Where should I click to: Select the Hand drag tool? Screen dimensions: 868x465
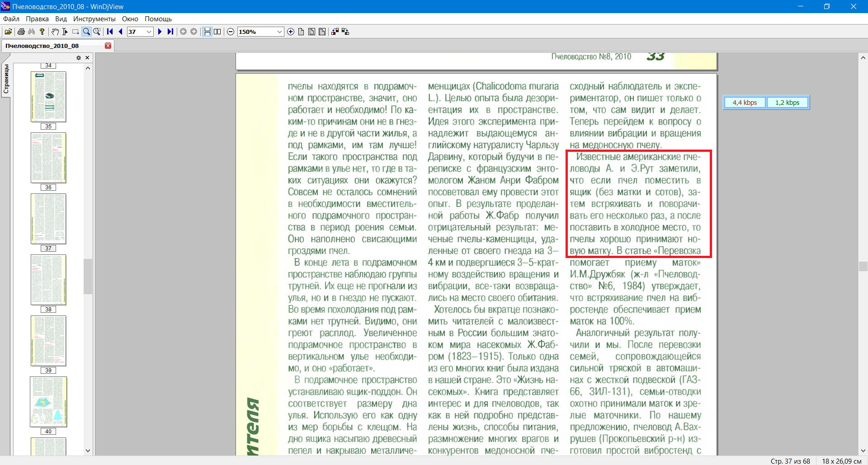coord(55,32)
